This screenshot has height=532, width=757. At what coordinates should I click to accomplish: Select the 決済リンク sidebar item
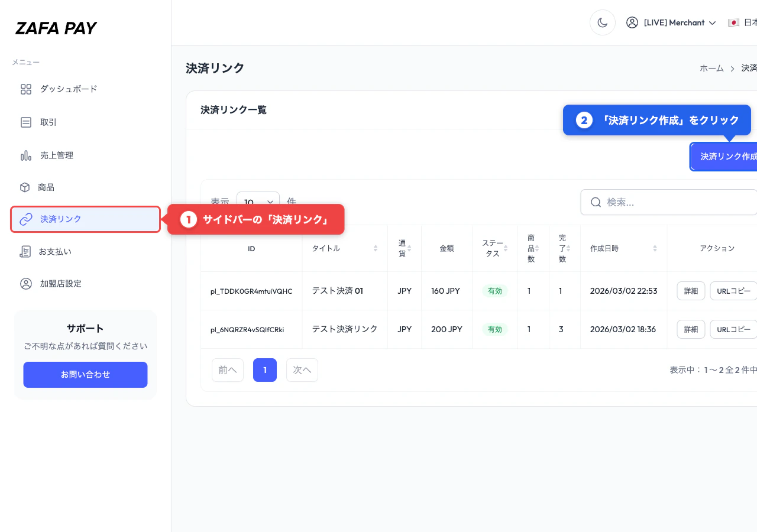click(61, 219)
